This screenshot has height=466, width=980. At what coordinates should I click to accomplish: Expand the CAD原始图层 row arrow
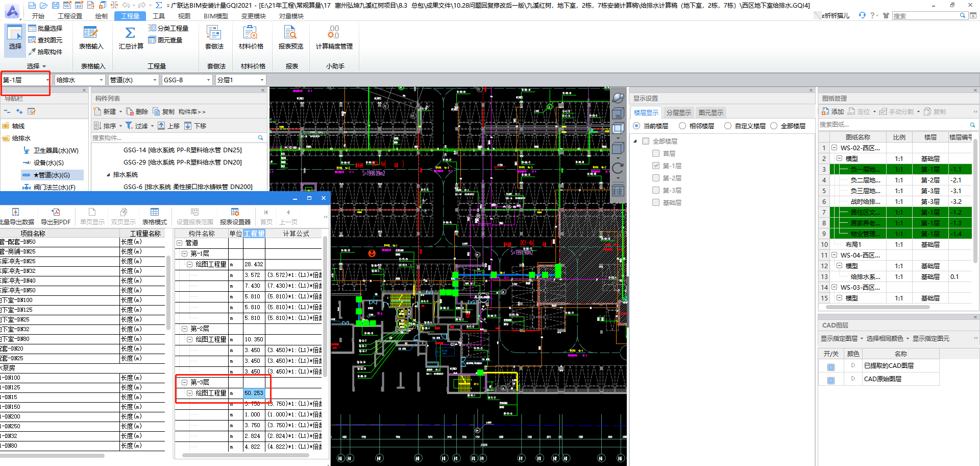click(x=853, y=379)
